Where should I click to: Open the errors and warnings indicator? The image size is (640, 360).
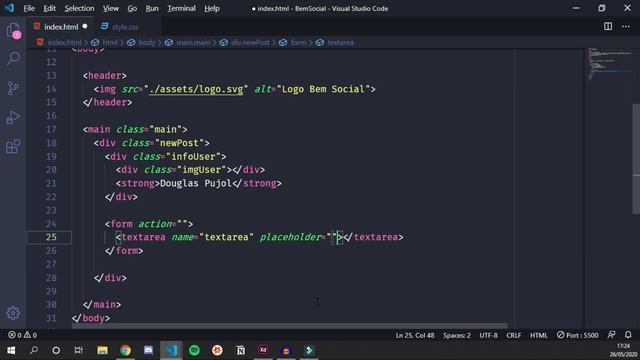(22, 335)
